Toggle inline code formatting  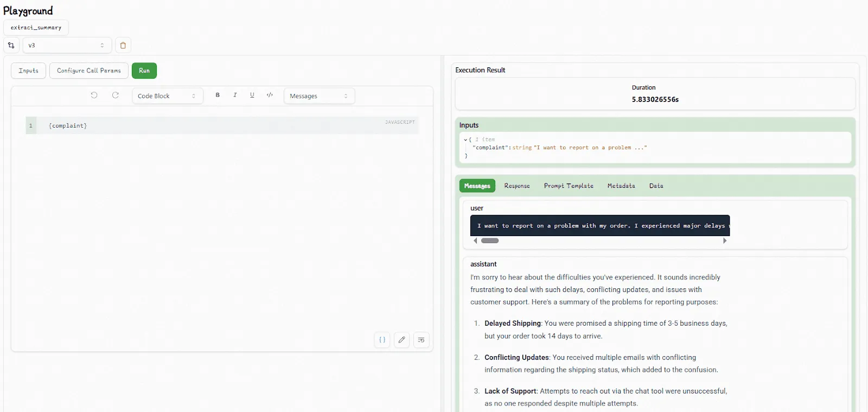point(270,95)
